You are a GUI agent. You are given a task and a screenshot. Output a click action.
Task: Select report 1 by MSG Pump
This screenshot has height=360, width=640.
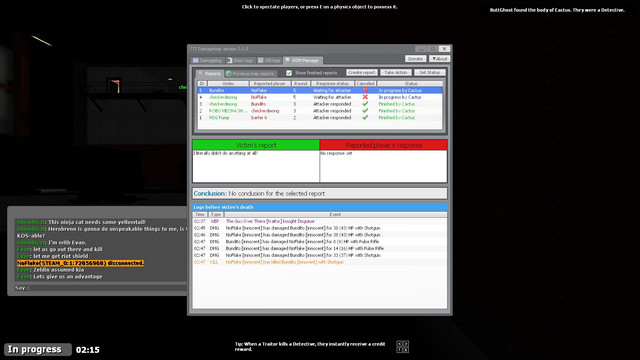tap(320, 118)
